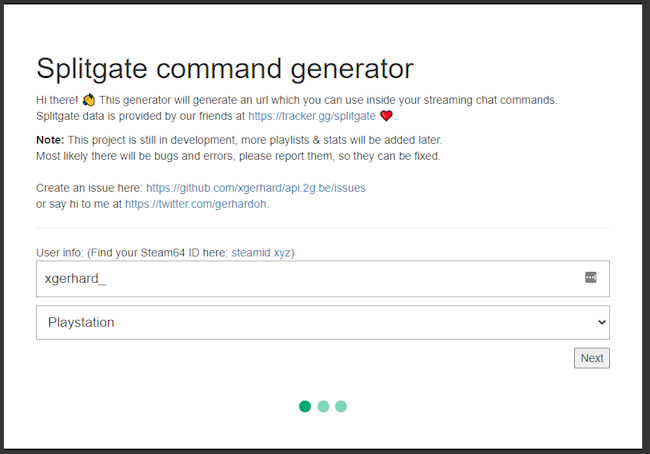Click the Create an issue here text
Viewport: 650px width, 454px height.
pyautogui.click(x=89, y=188)
